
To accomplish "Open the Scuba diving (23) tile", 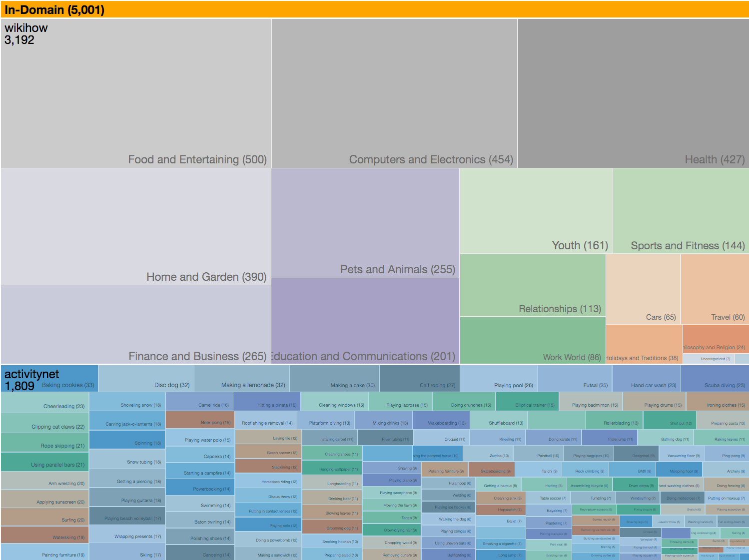I will (x=715, y=379).
